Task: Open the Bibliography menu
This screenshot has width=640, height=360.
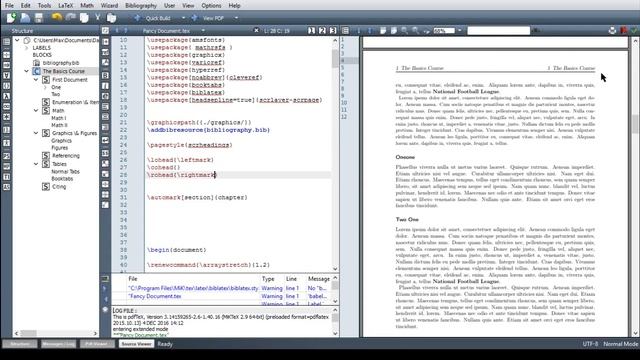Action: click(141, 5)
